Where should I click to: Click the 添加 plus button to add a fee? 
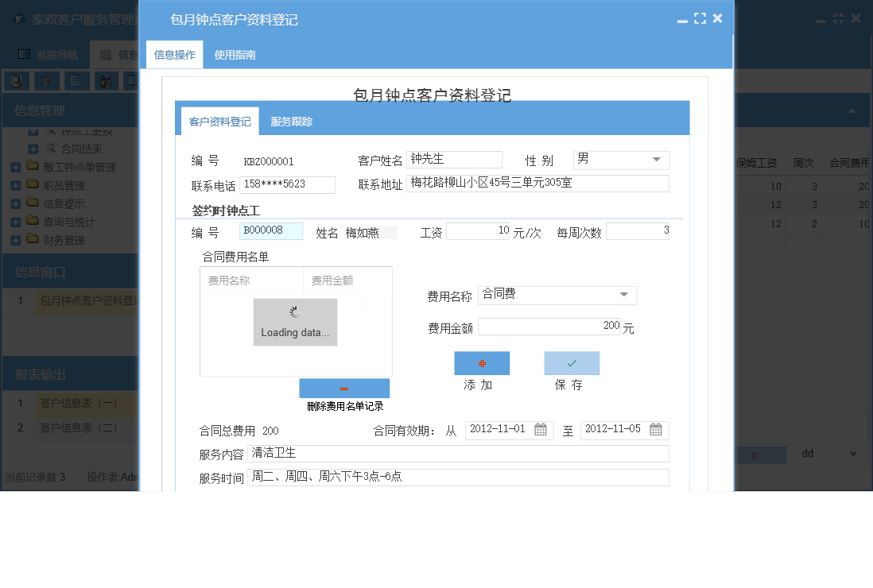[x=482, y=363]
